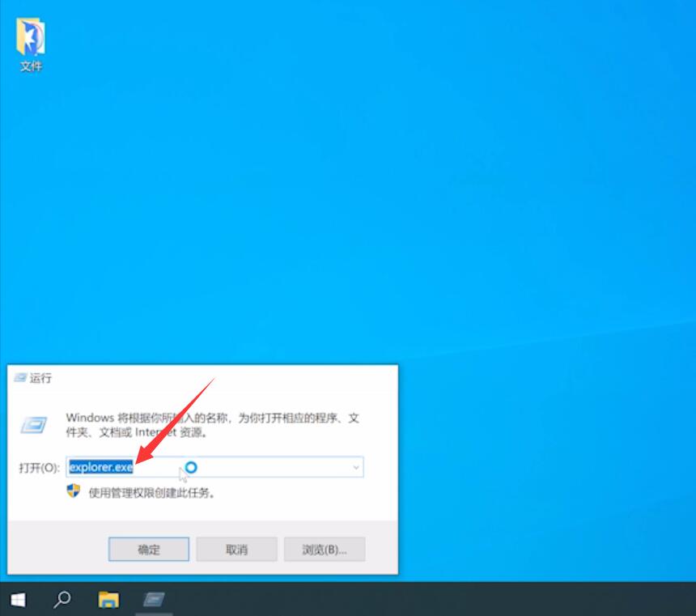This screenshot has height=616, width=696.
Task: Open taskbar search magnifier
Action: [x=62, y=600]
